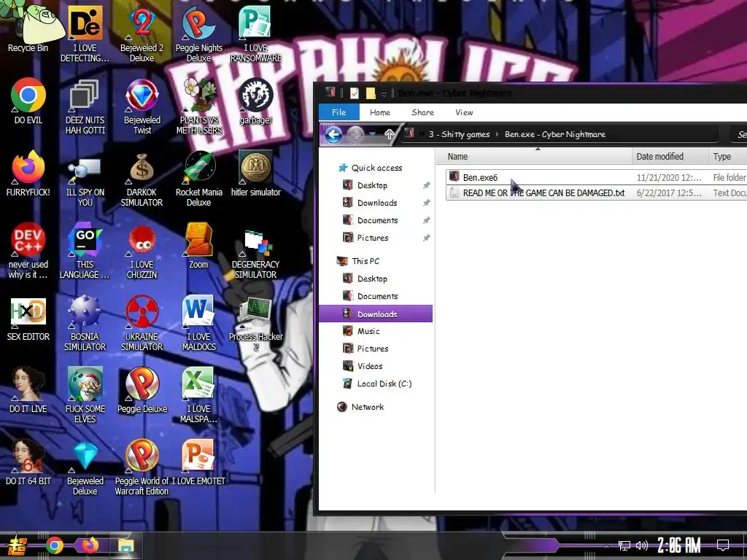
Task: Select the Ben.exe6 folder
Action: pos(597,177)
